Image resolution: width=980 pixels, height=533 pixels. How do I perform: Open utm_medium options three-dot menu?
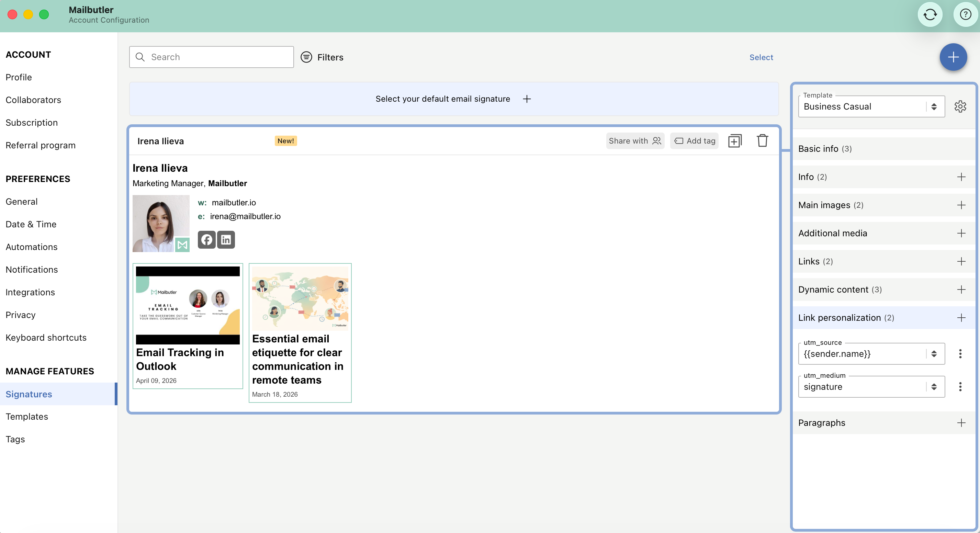[960, 387]
